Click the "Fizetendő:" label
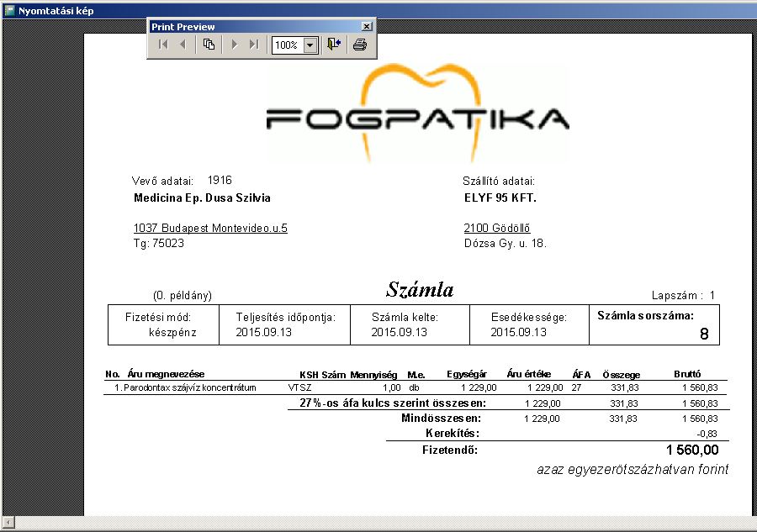This screenshot has height=532, width=757. (x=450, y=450)
